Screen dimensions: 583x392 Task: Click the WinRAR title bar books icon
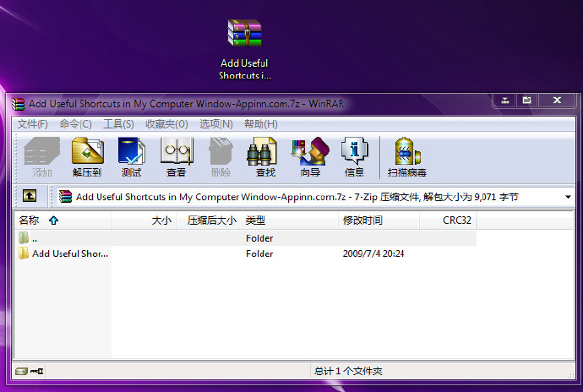(x=19, y=104)
